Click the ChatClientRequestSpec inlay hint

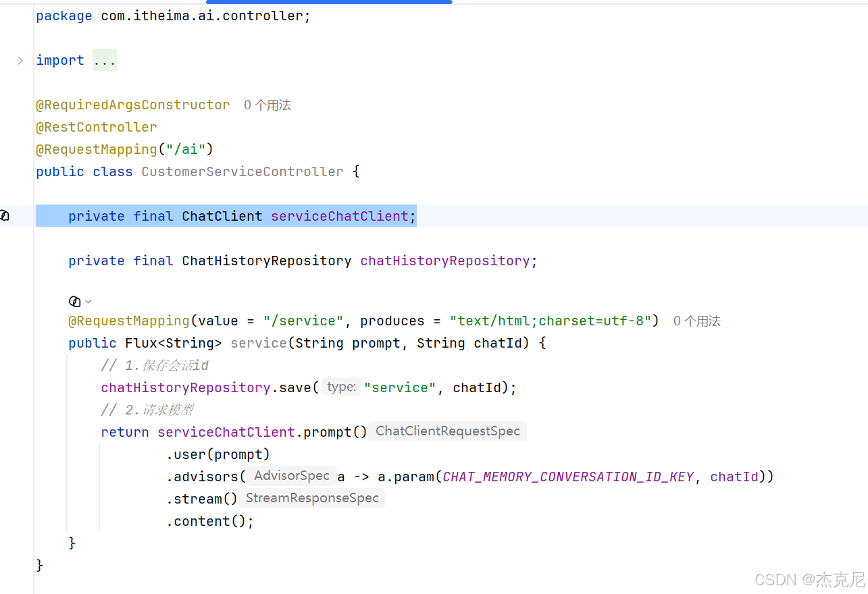point(448,431)
